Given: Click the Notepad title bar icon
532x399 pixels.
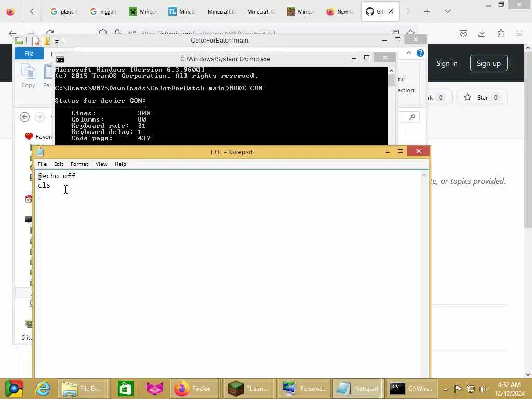Looking at the screenshot, I should point(40,152).
